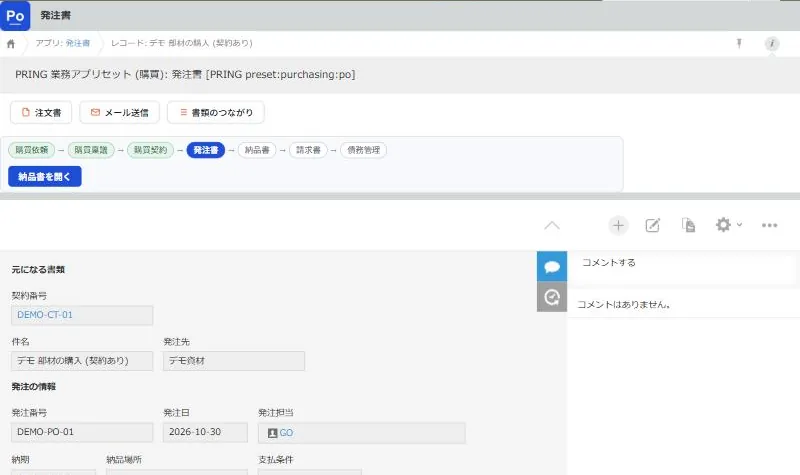Open the change history clock tab

click(552, 297)
